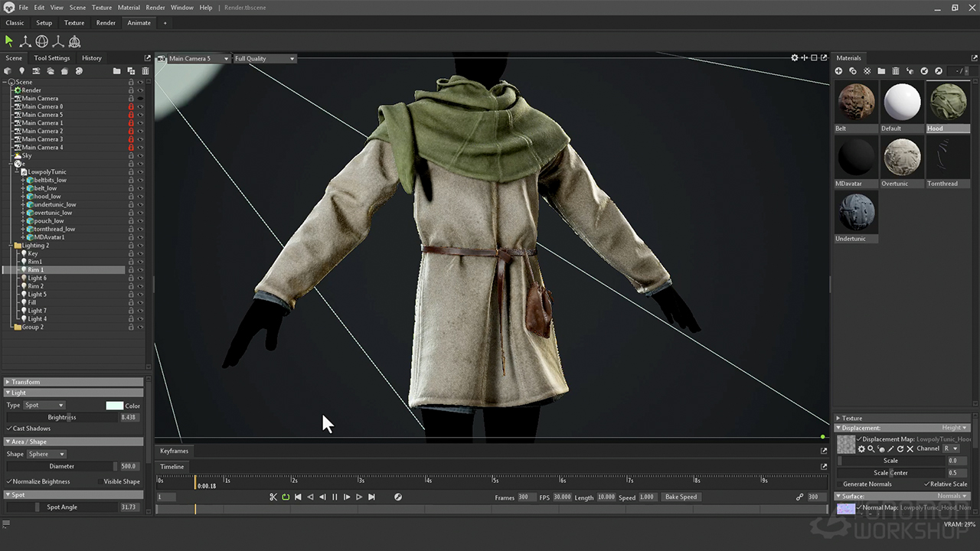This screenshot has height=551, width=980.
Task: Click the Bake Speed button
Action: pos(681,497)
